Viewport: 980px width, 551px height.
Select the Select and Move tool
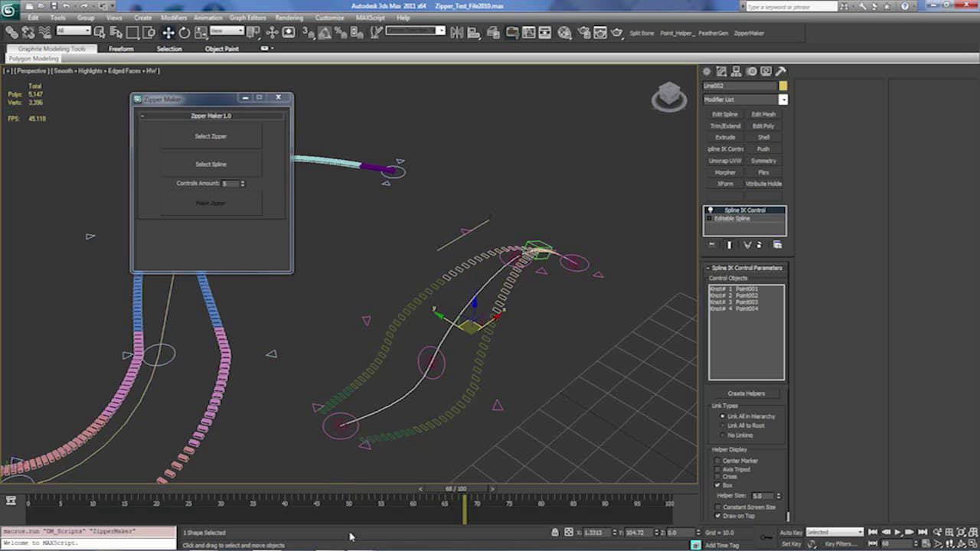pos(168,32)
